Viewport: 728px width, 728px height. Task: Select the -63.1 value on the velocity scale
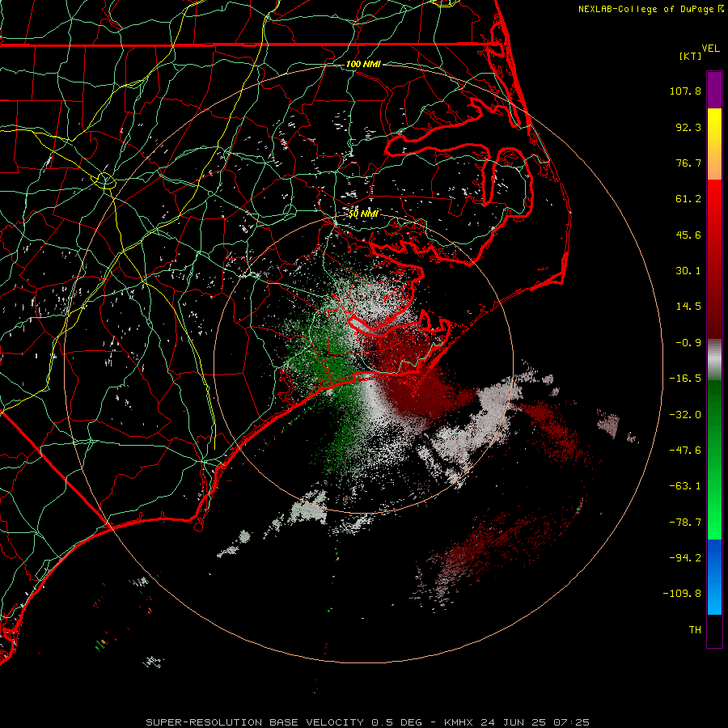pyautogui.click(x=685, y=486)
